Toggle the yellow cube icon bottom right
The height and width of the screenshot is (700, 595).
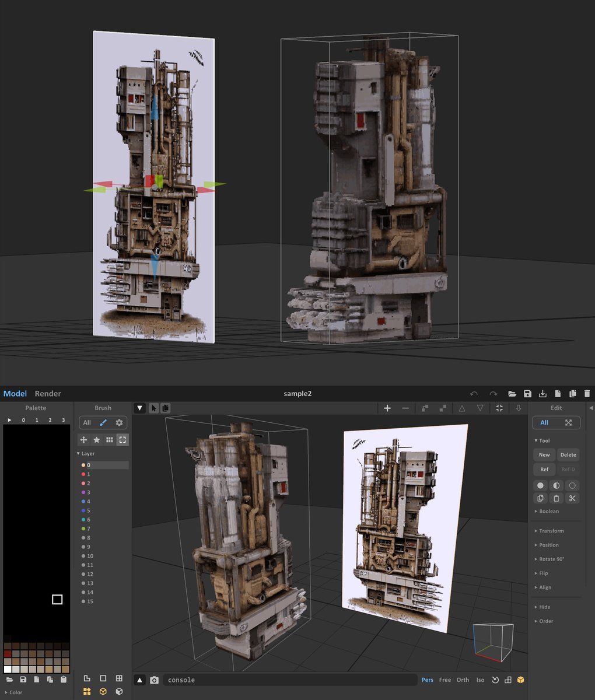[520, 680]
